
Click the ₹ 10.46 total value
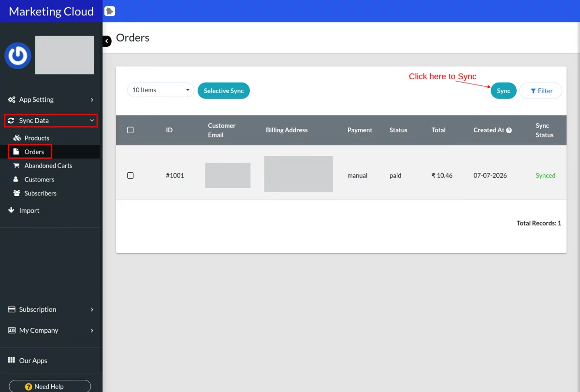442,175
